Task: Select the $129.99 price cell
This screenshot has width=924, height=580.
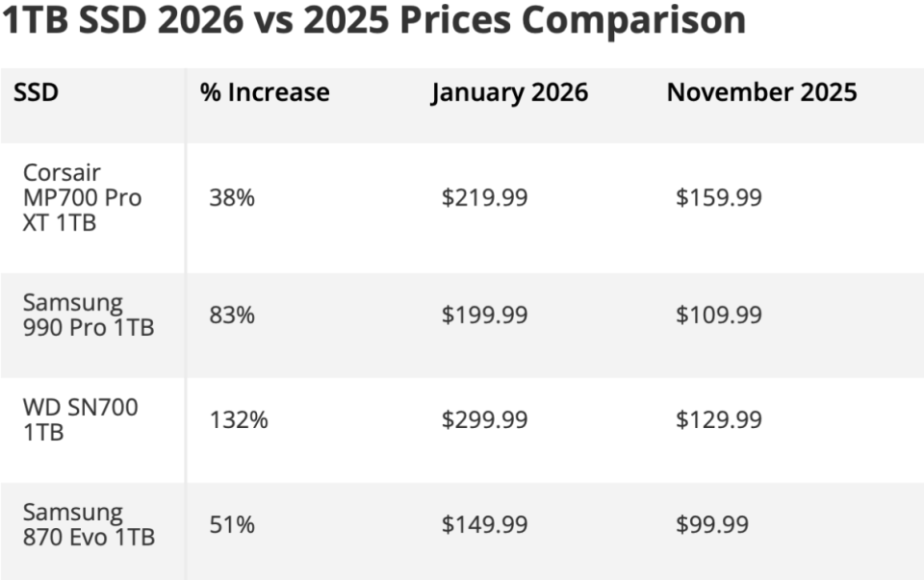Action: (719, 419)
